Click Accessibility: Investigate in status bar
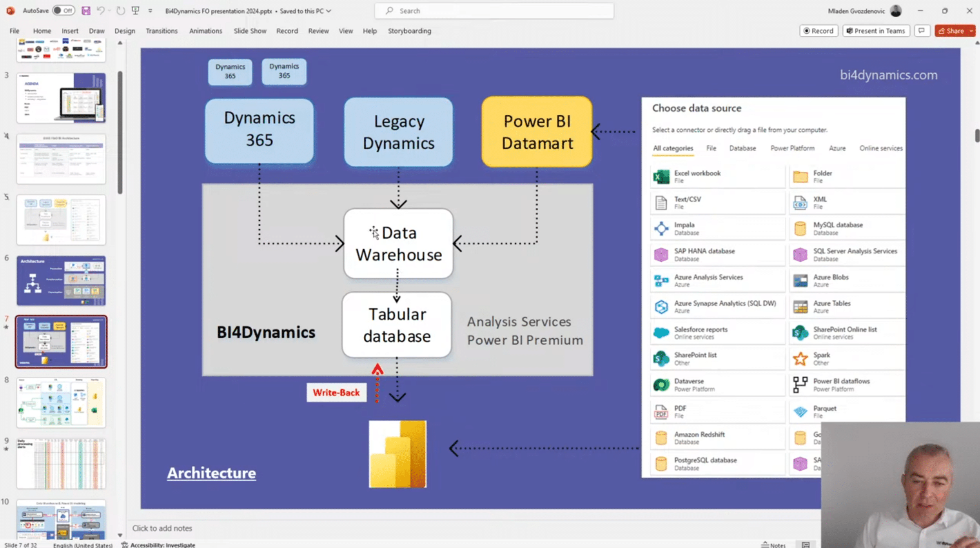 pyautogui.click(x=158, y=545)
